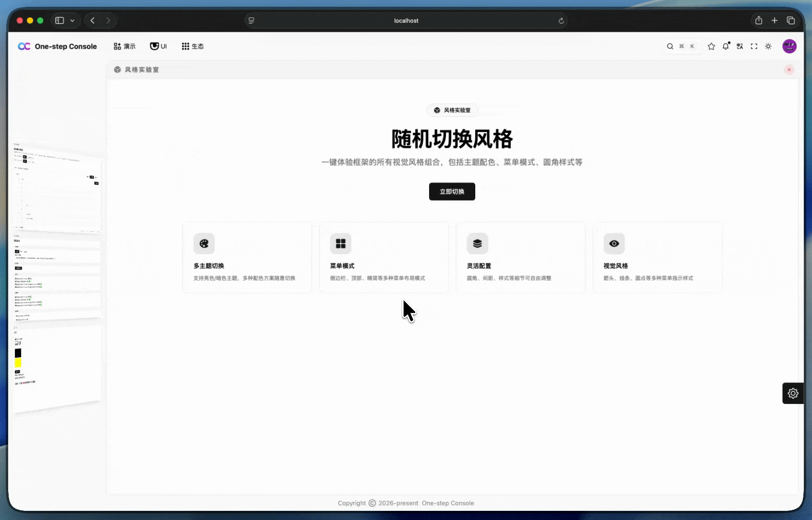
Task: Open the 演示 menu
Action: (x=125, y=46)
